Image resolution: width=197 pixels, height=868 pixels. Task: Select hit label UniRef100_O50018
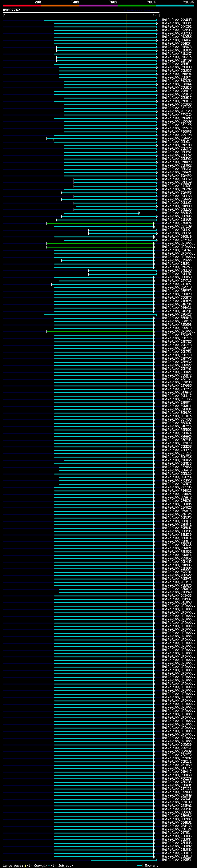177,511
